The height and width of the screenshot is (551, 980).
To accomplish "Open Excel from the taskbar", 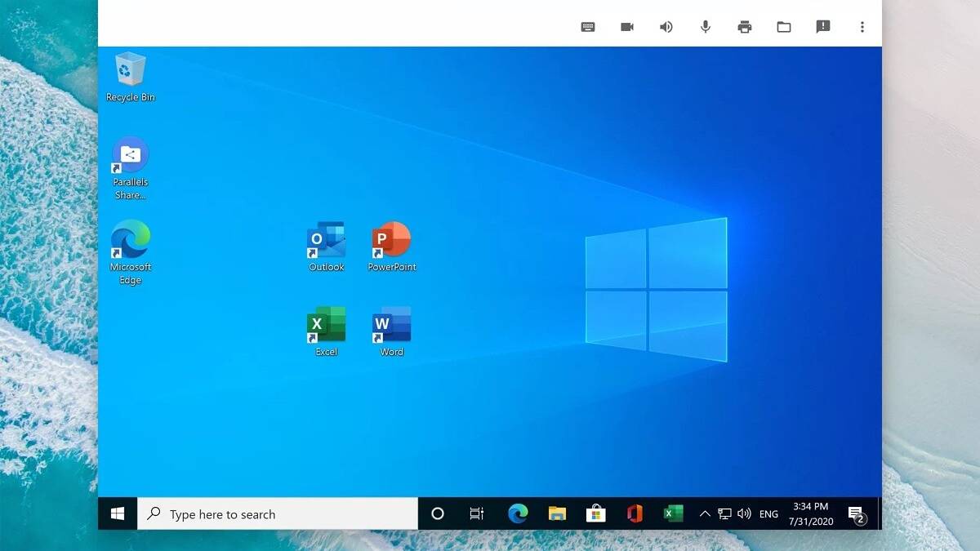I will point(673,513).
